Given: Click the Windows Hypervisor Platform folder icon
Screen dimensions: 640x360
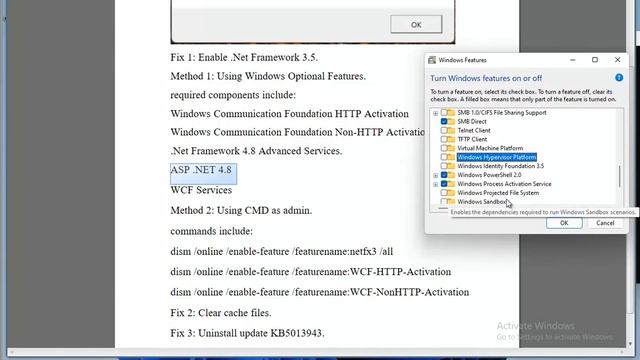Looking at the screenshot, I should coord(451,157).
